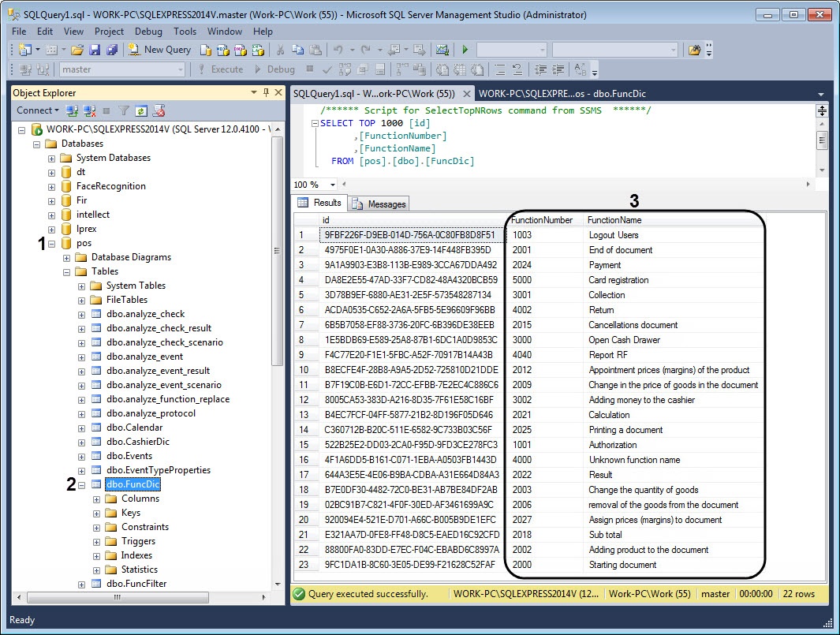Click the New Query button
840x635 pixels.
pyautogui.click(x=160, y=50)
